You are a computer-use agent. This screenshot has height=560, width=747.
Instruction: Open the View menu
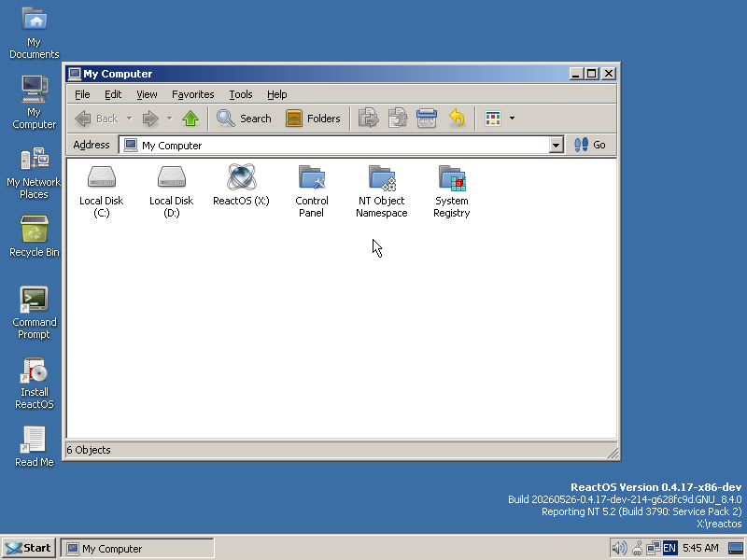147,94
